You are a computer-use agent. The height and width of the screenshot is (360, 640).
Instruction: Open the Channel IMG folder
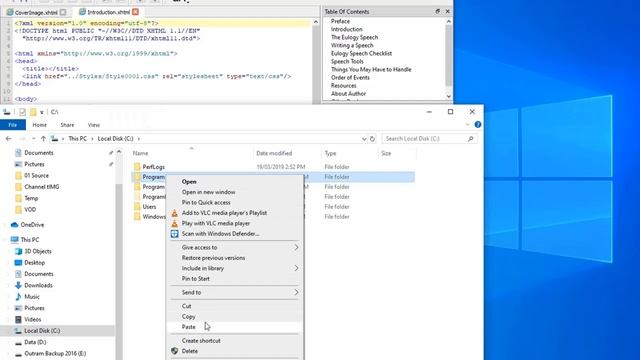click(42, 187)
